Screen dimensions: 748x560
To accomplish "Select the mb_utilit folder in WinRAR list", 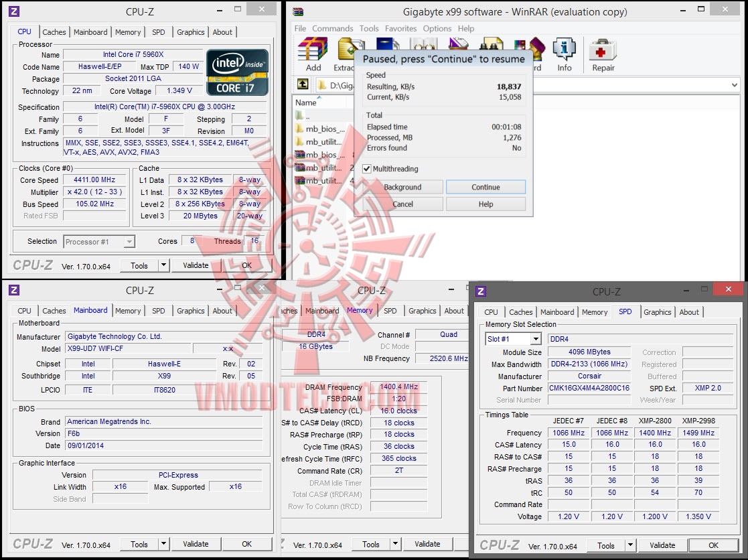I will tap(319, 141).
